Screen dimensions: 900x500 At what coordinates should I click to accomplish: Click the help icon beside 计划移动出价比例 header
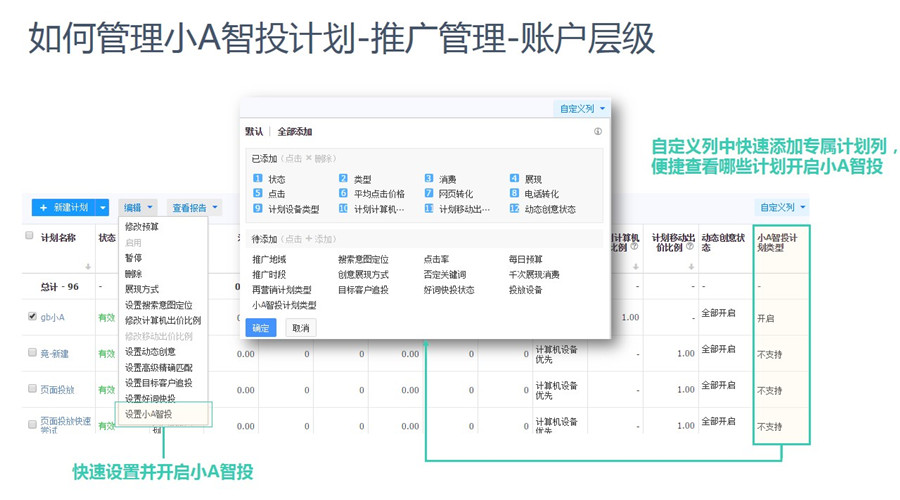pyautogui.click(x=690, y=247)
